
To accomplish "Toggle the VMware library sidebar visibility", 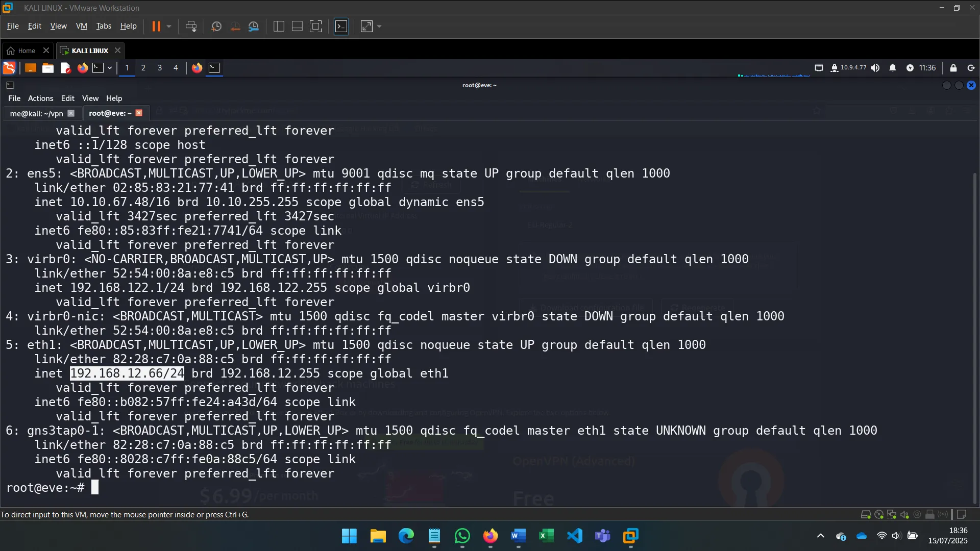I will point(278,26).
